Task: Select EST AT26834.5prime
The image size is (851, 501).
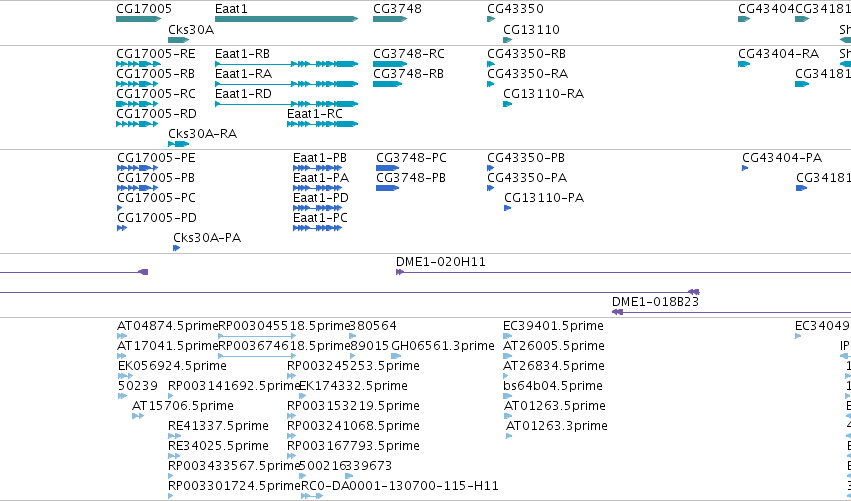Action: click(506, 376)
